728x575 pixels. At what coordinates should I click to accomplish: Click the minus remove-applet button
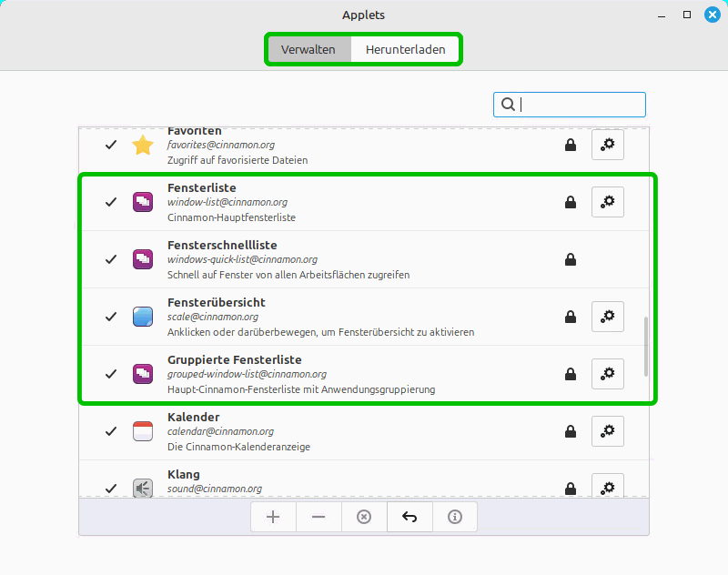tap(318, 517)
